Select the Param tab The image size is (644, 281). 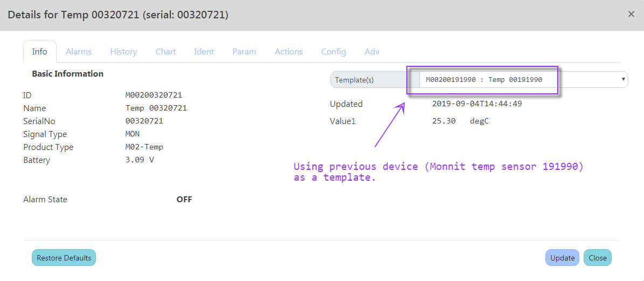pyautogui.click(x=244, y=52)
